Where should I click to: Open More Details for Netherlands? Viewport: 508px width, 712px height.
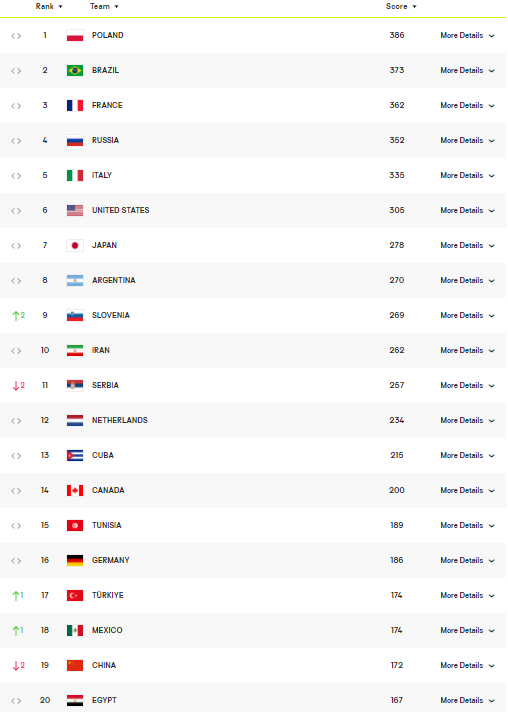point(467,420)
